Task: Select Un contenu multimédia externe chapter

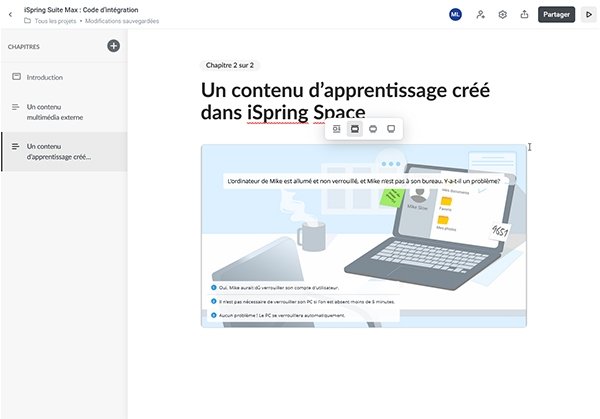Action: (64, 112)
